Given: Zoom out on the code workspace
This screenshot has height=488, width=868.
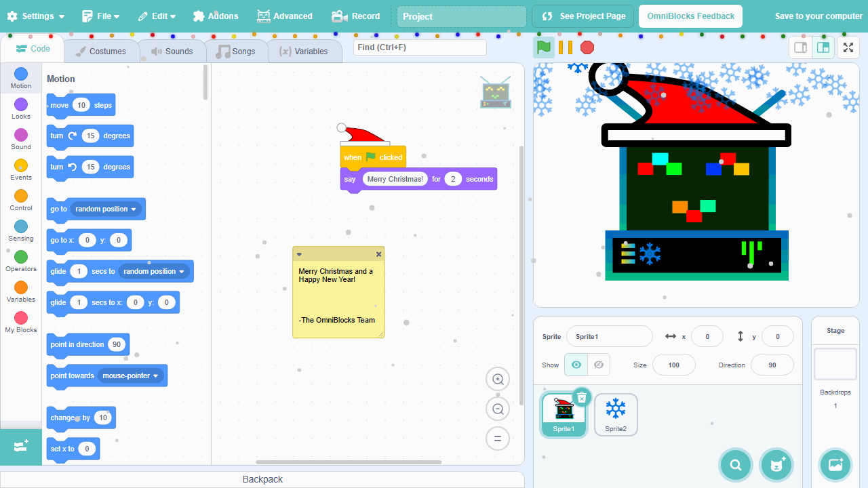Looking at the screenshot, I should coord(498,409).
